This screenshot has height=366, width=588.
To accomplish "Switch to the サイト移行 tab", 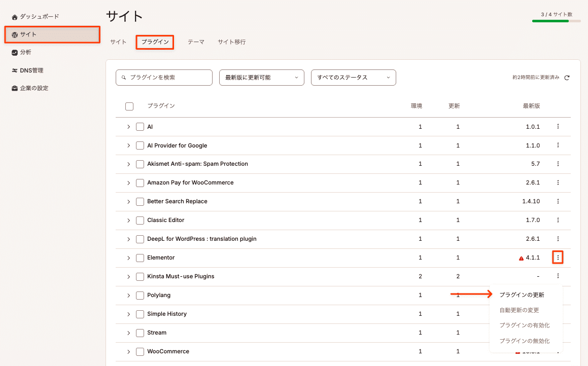I will (x=232, y=42).
